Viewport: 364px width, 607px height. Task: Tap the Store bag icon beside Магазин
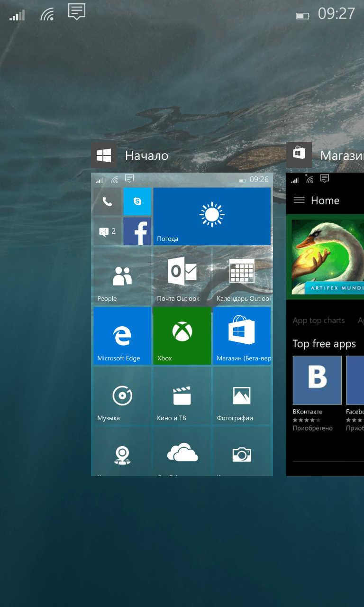point(299,155)
